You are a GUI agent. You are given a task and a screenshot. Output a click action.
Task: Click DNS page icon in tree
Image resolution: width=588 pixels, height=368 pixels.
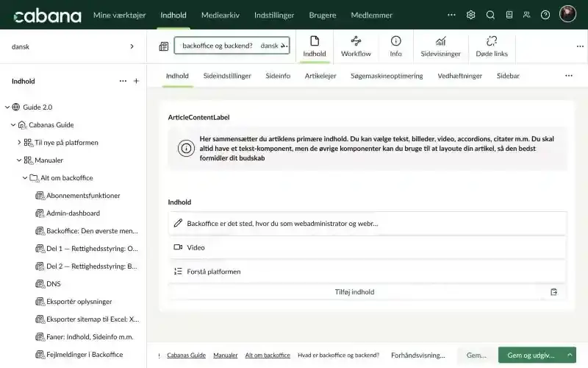(x=40, y=284)
